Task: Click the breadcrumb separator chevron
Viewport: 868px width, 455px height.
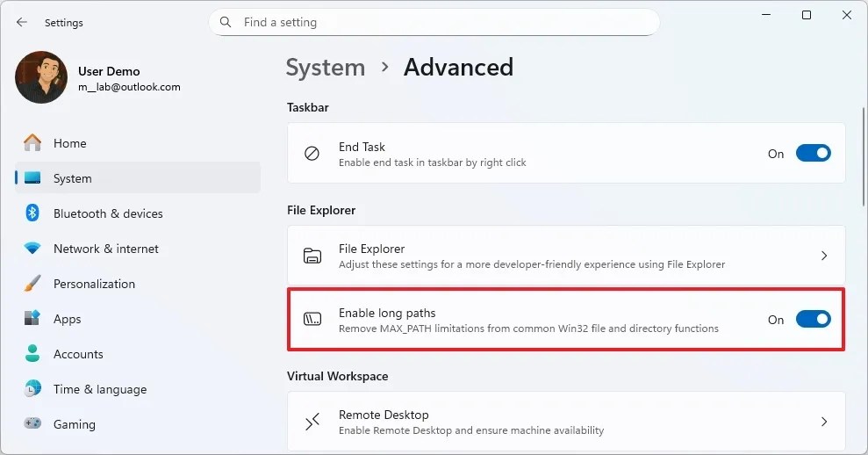Action: tap(384, 67)
